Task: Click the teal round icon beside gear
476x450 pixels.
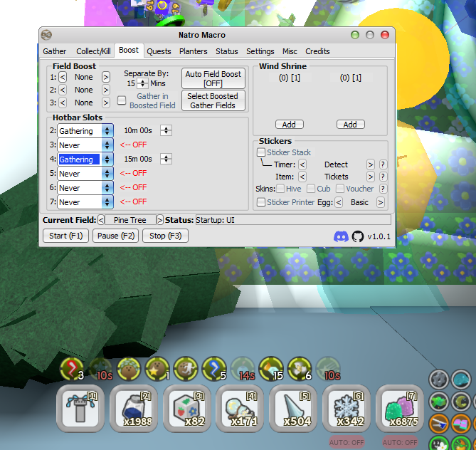Action: 460,380
